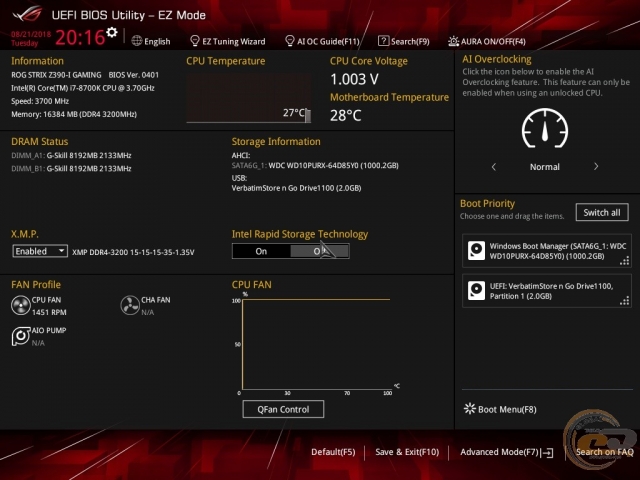Click drag handle on Windows Boot Manager entry
The height and width of the screenshot is (480, 640).
(x=624, y=261)
